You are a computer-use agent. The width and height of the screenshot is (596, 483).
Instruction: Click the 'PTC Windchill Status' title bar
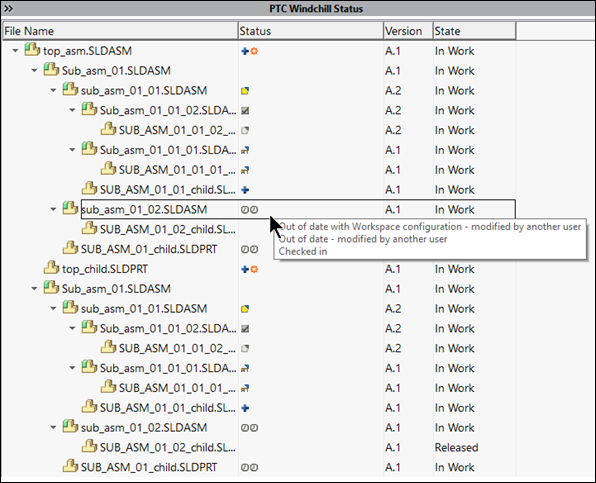(x=316, y=8)
